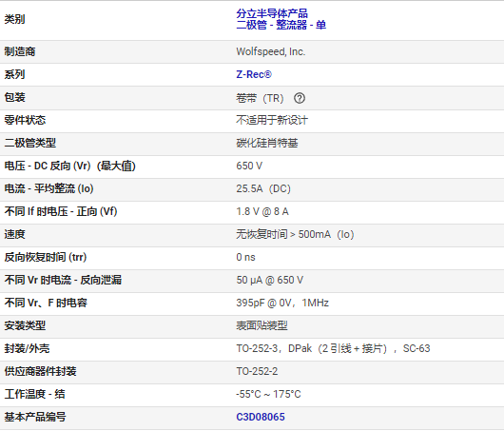Open the Z-Rec® series link
Viewport: 504px width, 431px height.
click(254, 74)
